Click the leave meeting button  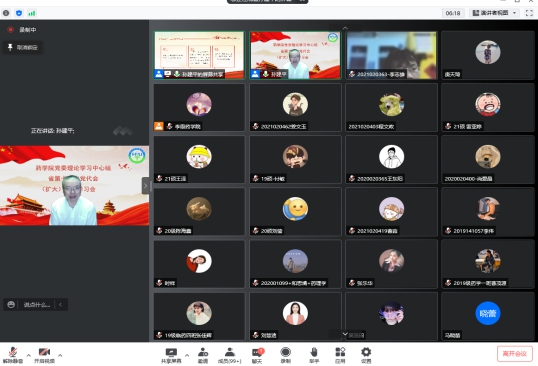tap(515, 354)
